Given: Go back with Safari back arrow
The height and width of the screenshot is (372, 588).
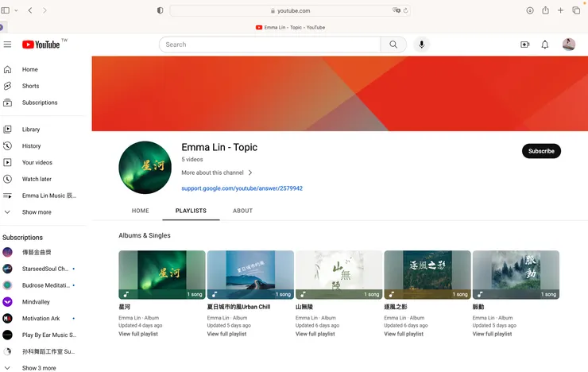Looking at the screenshot, I should pos(30,10).
